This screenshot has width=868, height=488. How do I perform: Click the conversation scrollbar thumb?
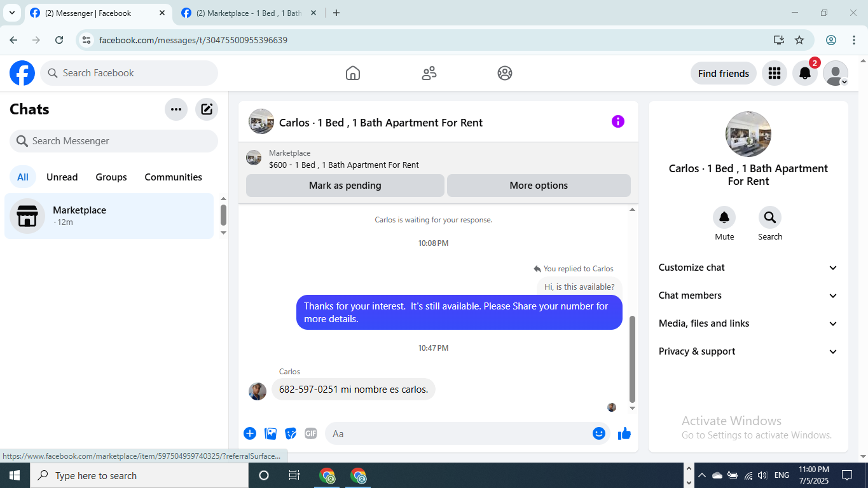point(632,359)
